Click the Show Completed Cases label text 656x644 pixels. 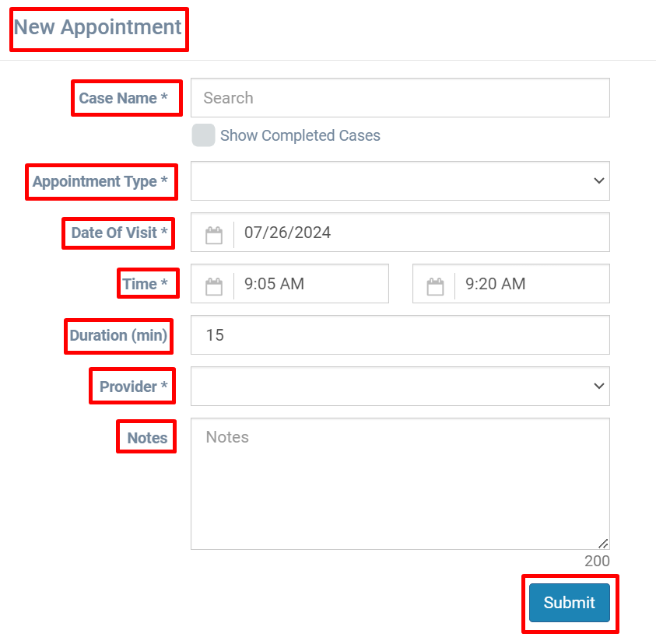pyautogui.click(x=300, y=135)
